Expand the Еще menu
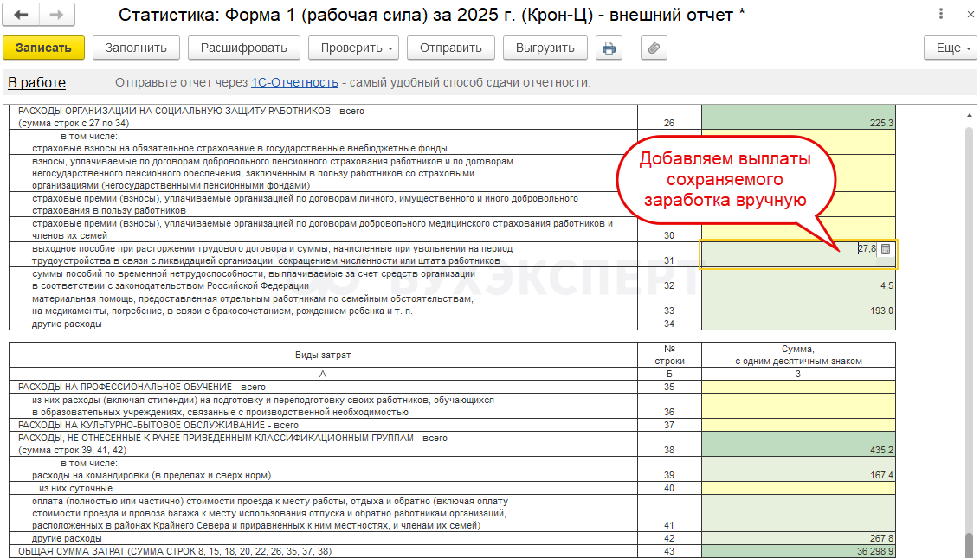980x558 pixels. (950, 48)
